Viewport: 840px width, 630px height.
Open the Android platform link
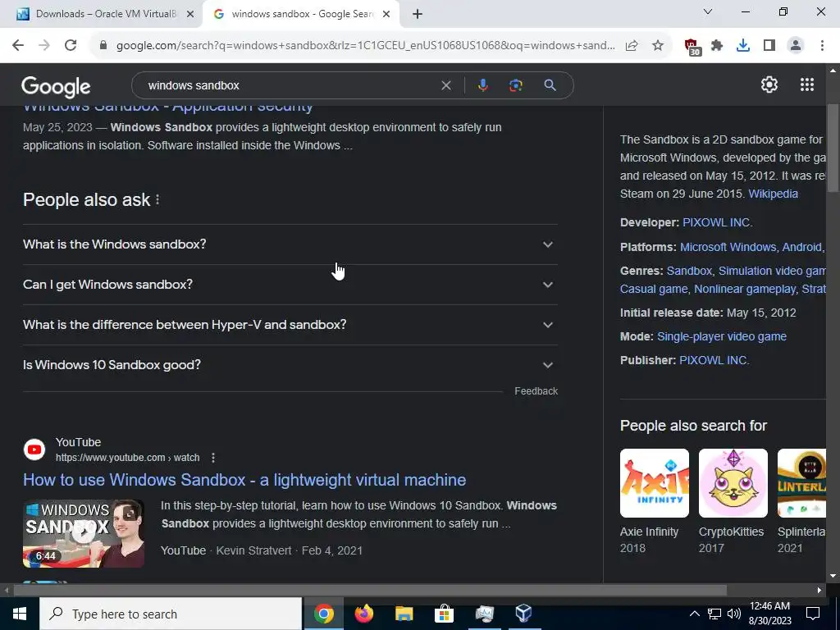point(802,247)
